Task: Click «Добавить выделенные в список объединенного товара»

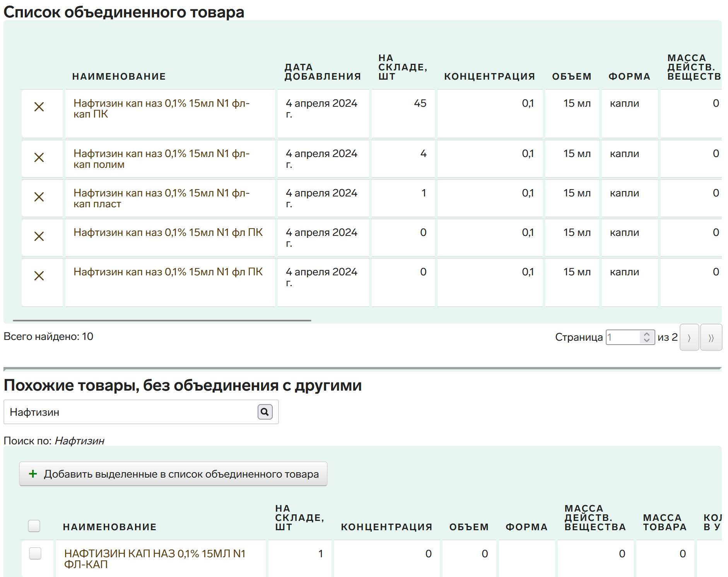Action: pos(173,474)
